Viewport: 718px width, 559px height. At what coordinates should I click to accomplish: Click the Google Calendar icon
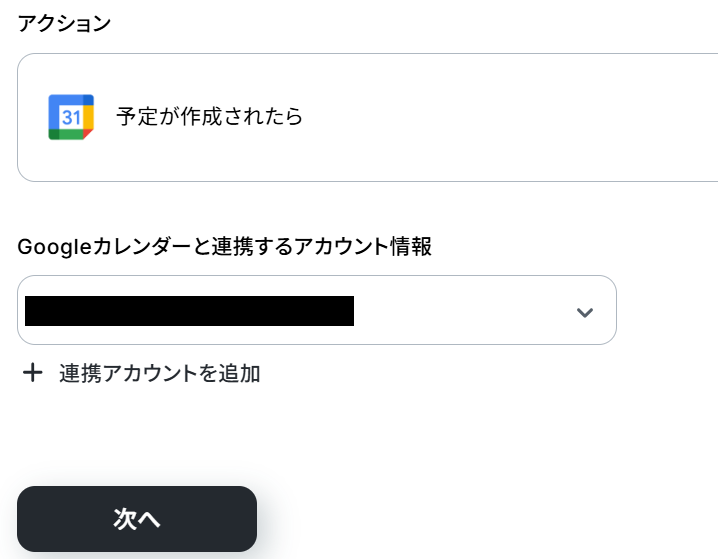click(x=71, y=117)
